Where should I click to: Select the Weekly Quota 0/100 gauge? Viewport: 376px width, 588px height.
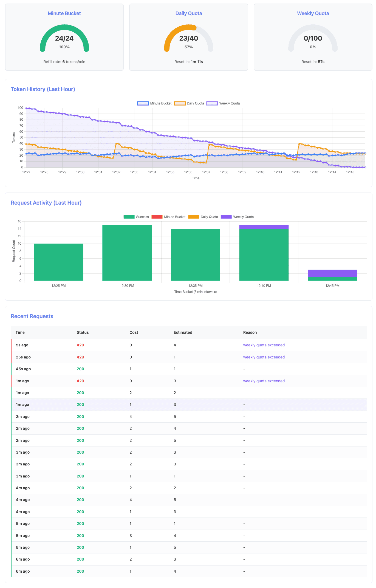point(313,38)
